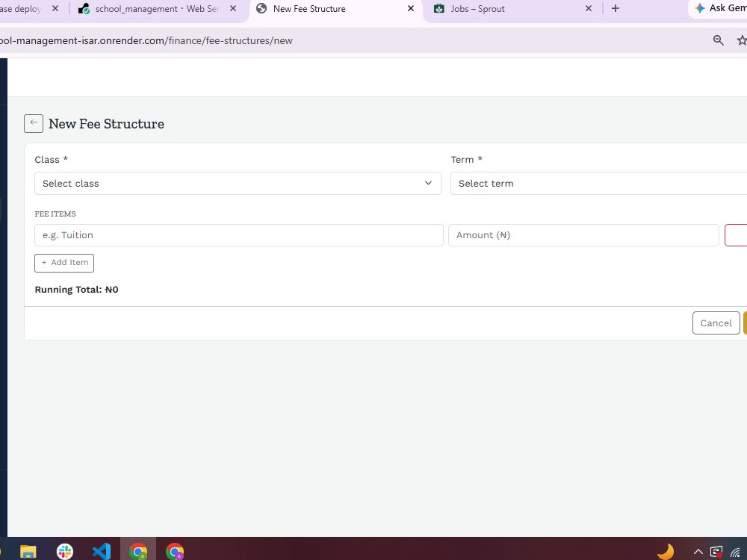Click the Ask Gemini button
The height and width of the screenshot is (560, 747).
click(x=718, y=8)
